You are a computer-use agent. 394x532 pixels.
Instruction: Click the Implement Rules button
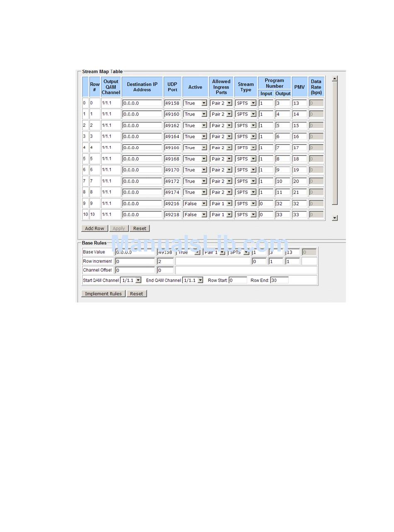point(103,294)
